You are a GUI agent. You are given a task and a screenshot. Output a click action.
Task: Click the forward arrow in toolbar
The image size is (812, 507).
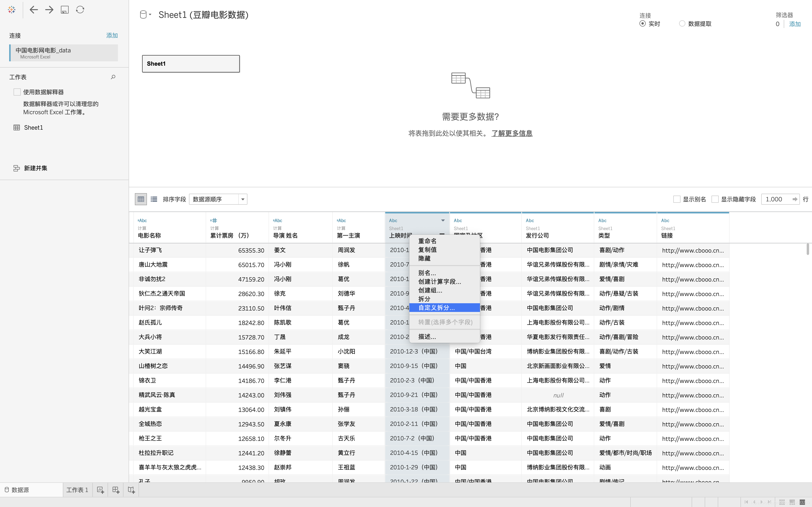coord(49,10)
